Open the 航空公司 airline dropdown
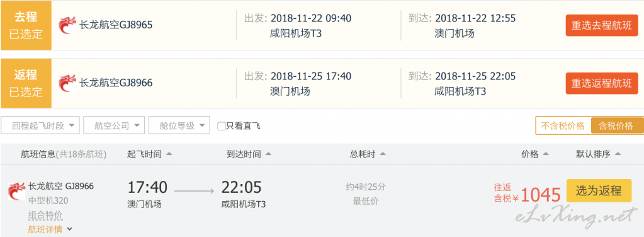Image resolution: width=644 pixels, height=237 pixels. [114, 125]
